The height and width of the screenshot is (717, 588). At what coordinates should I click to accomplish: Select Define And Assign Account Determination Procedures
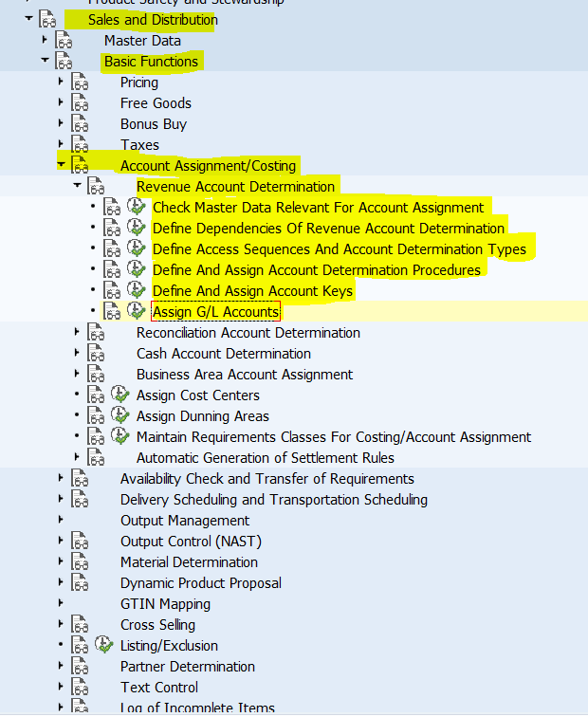point(316,270)
